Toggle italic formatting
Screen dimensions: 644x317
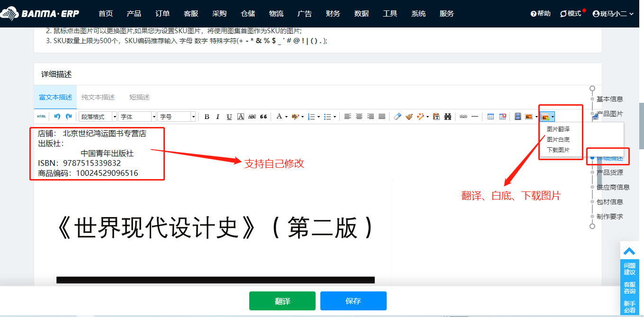(x=218, y=117)
